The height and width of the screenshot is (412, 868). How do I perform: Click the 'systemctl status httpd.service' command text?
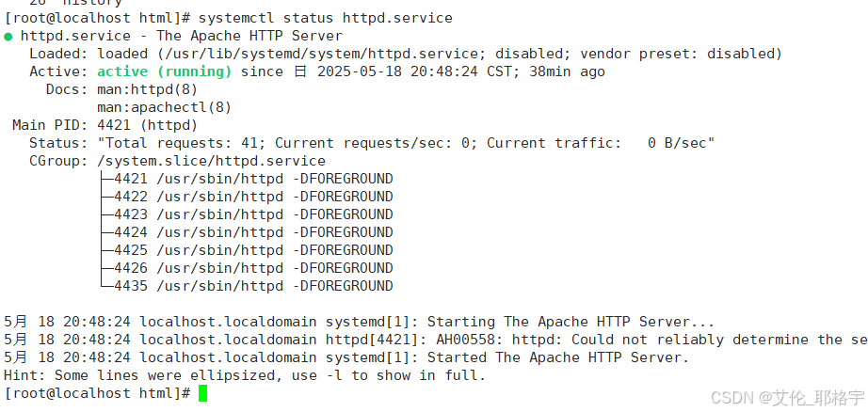pyautogui.click(x=326, y=18)
